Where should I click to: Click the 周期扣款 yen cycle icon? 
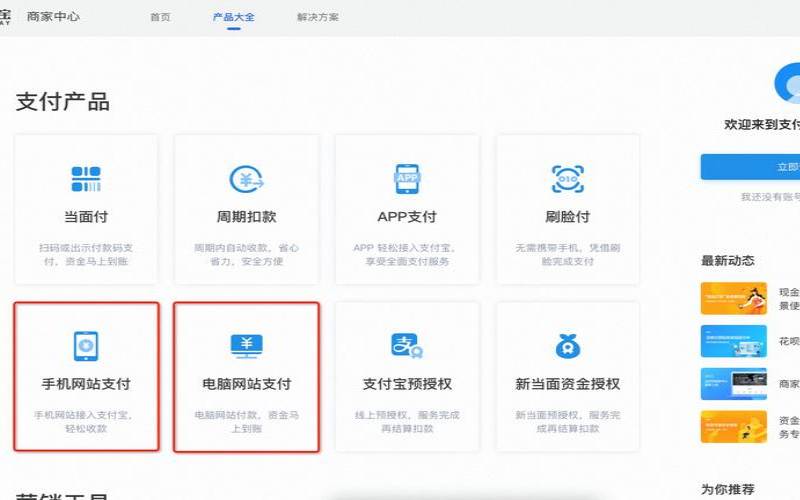coord(246,180)
